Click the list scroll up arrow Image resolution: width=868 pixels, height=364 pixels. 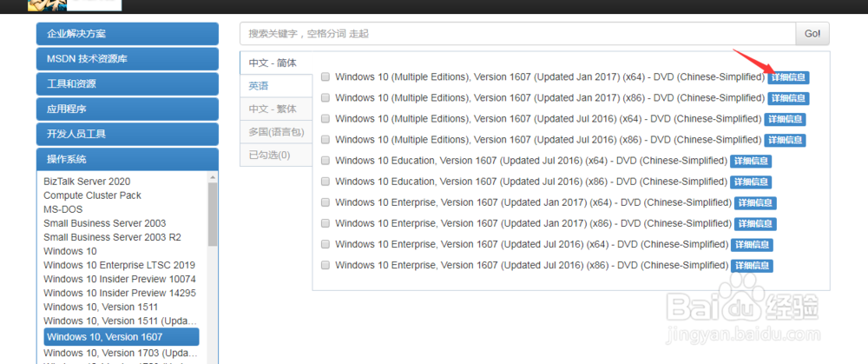coord(213,177)
